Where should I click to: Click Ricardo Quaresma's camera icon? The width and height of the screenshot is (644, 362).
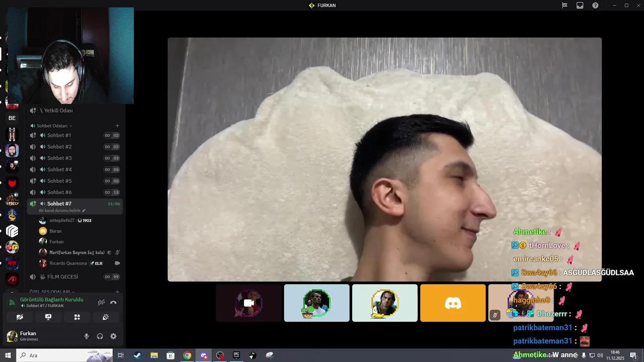click(x=117, y=263)
